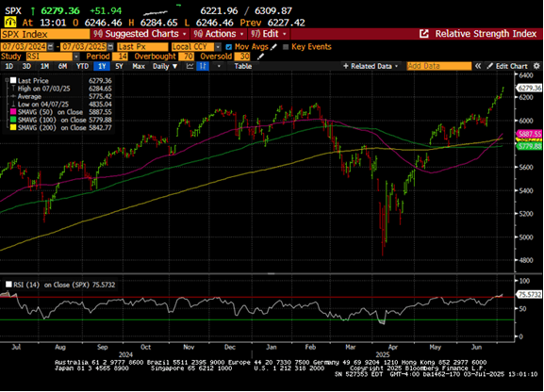
Task: Select the bar chart type icon
Action: pyautogui.click(x=203, y=66)
